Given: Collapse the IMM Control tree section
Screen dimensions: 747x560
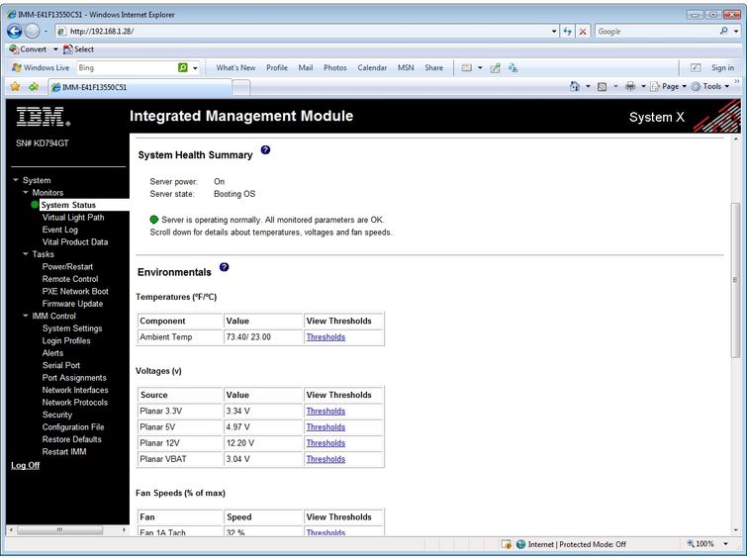Looking at the screenshot, I should point(26,317).
